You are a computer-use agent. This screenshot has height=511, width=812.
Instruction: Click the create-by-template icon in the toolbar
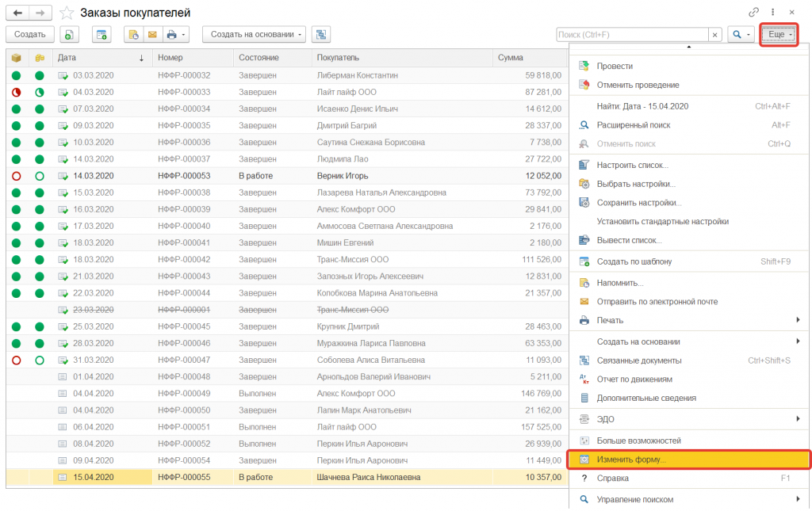click(101, 34)
